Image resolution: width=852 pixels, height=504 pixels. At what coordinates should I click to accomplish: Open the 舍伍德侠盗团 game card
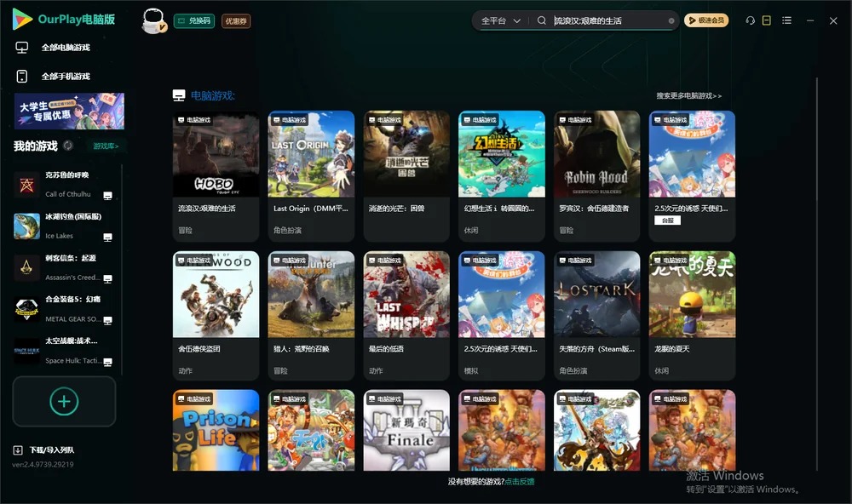[x=216, y=316]
